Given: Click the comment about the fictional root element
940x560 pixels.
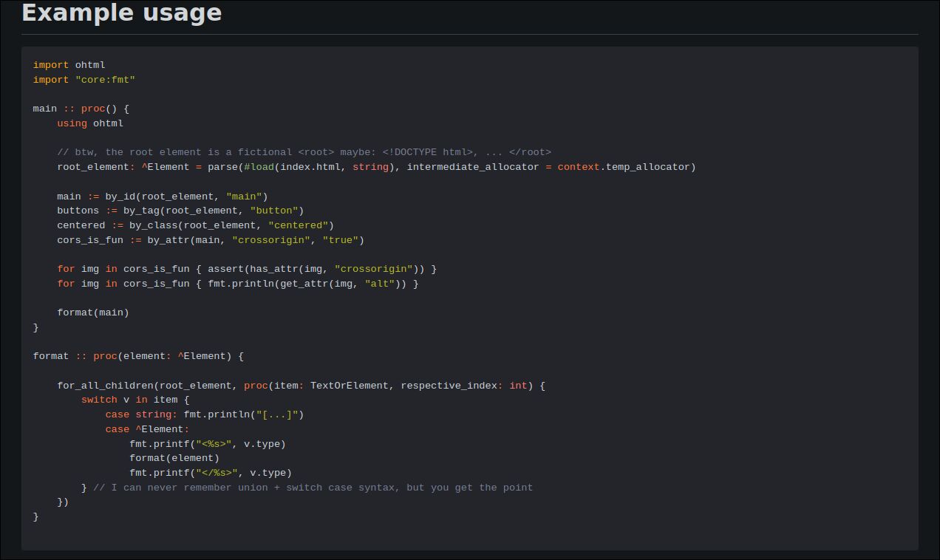Looking at the screenshot, I should click(x=304, y=152).
